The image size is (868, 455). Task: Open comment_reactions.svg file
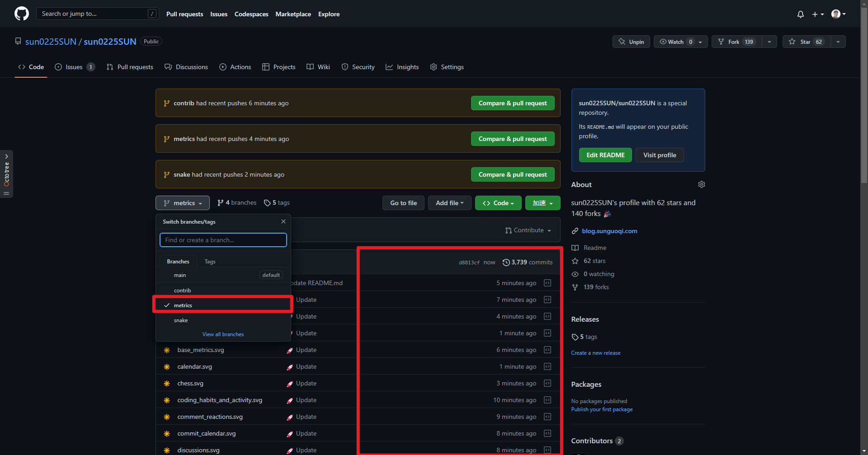[210, 417]
